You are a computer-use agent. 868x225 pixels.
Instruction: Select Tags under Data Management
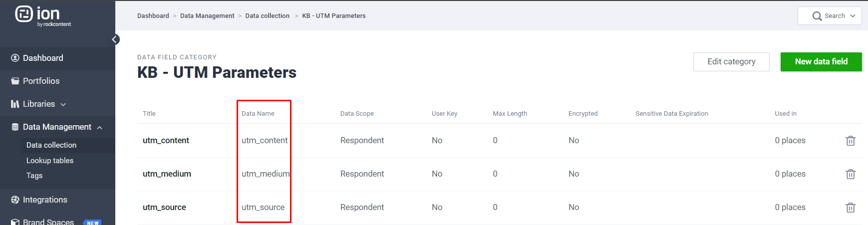pyautogui.click(x=34, y=176)
